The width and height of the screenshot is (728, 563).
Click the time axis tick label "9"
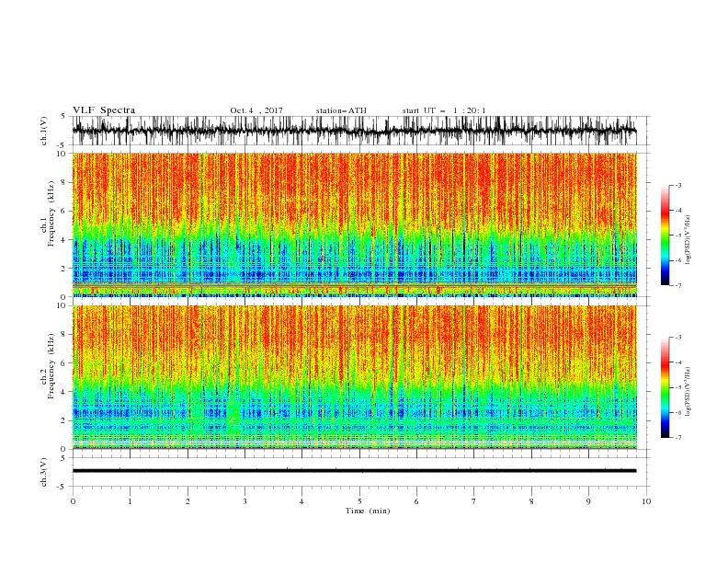pos(588,501)
